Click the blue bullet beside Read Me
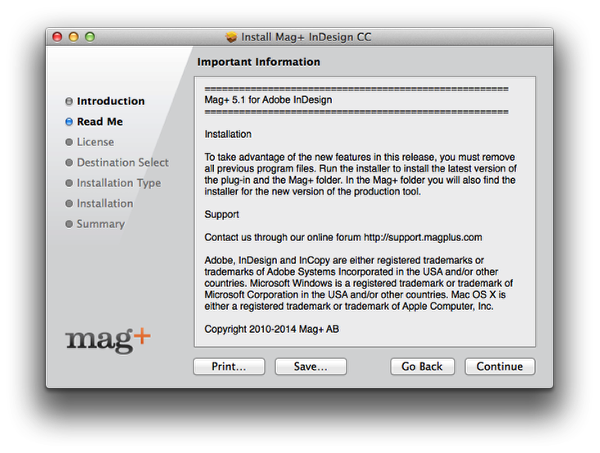The width and height of the screenshot is (600, 453). pos(69,122)
